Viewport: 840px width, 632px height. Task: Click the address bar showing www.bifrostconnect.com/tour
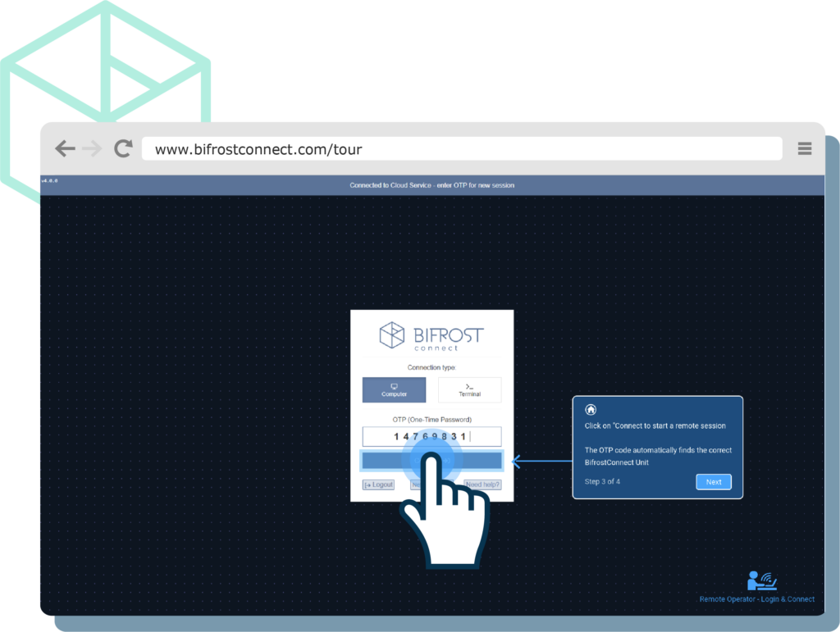pyautogui.click(x=462, y=148)
